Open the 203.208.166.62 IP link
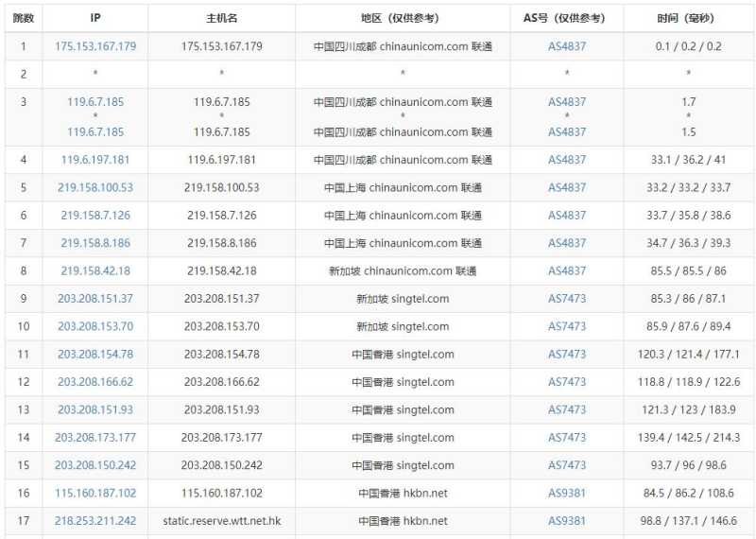756x539 pixels. click(95, 382)
